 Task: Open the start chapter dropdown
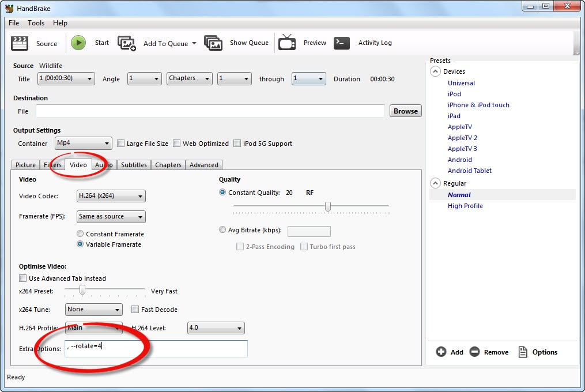(x=235, y=79)
